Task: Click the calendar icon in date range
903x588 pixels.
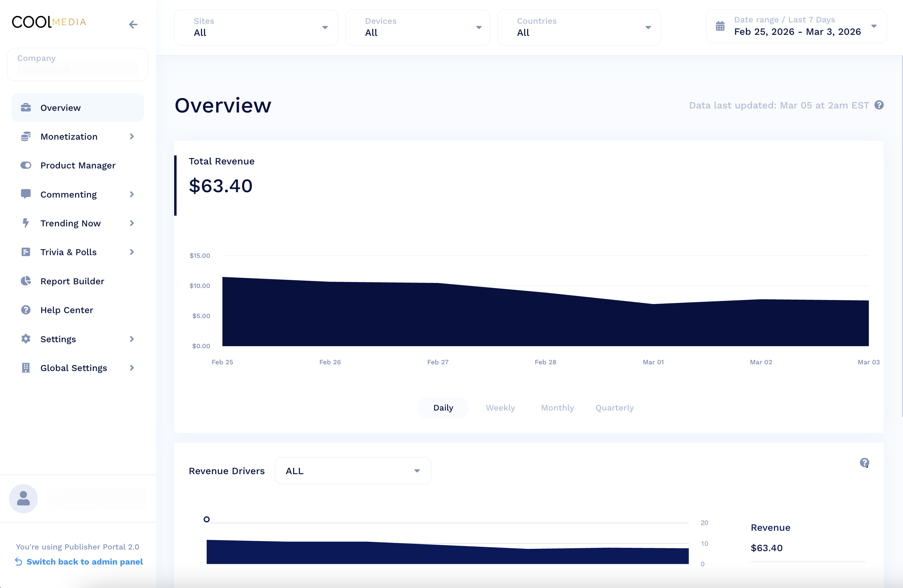Action: (720, 26)
